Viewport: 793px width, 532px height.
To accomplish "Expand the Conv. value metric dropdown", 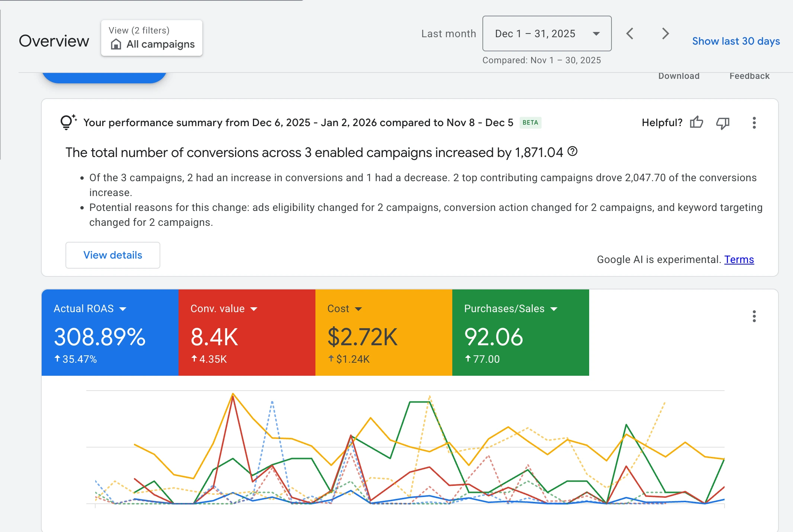I will [x=254, y=309].
